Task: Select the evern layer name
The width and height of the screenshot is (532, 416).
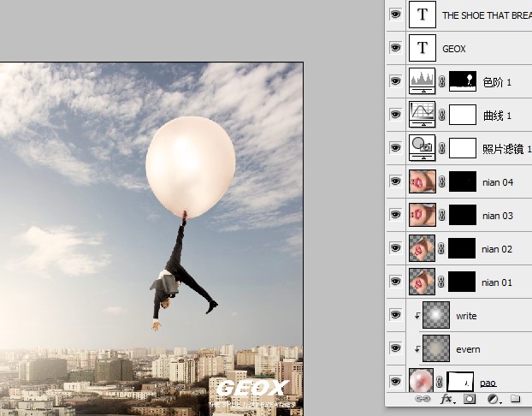Action: point(468,349)
